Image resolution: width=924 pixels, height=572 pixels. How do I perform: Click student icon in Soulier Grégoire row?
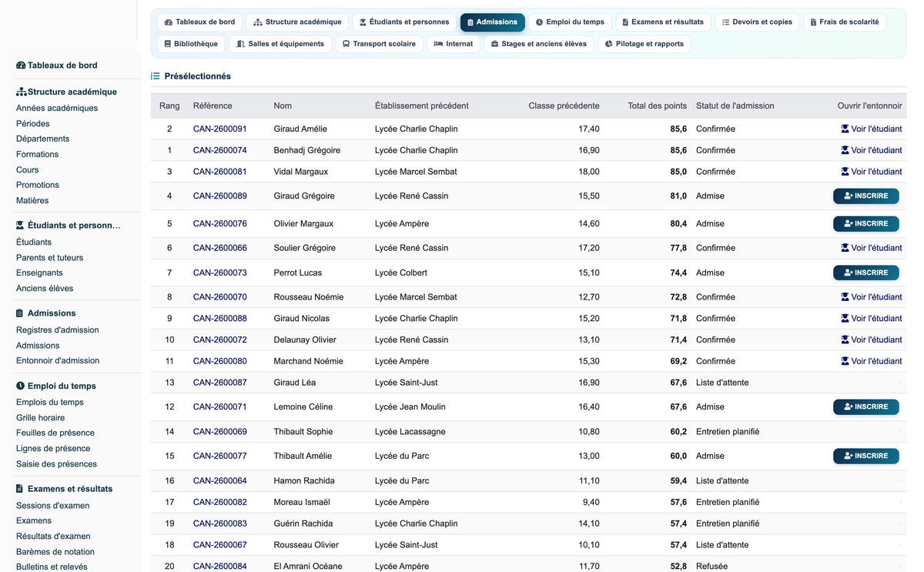click(x=845, y=248)
